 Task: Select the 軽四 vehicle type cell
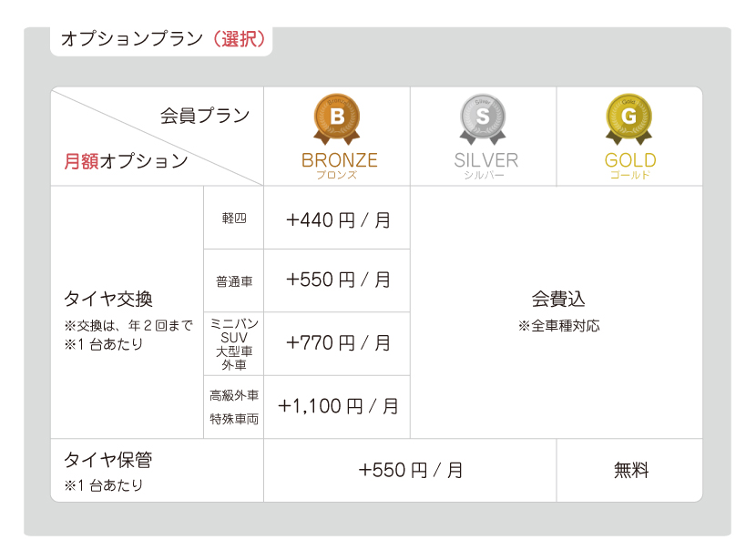234,219
